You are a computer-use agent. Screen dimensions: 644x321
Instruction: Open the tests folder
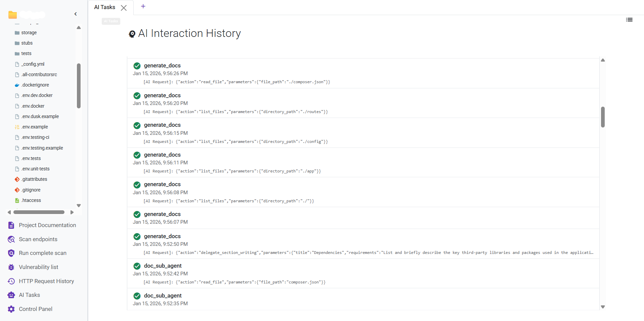tap(26, 53)
